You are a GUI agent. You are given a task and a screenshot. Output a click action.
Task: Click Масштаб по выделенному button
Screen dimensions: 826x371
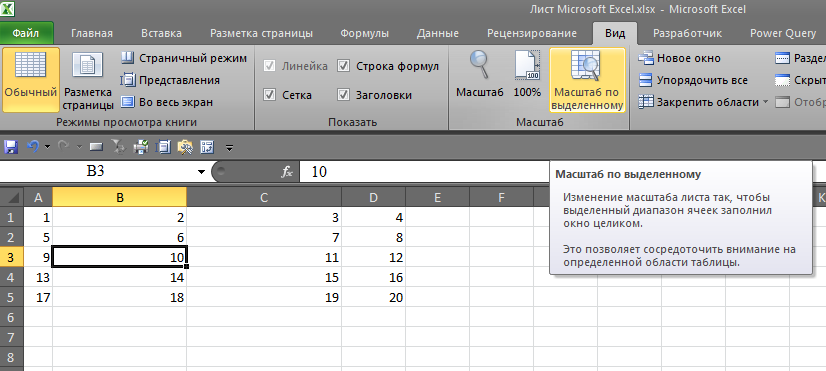[587, 80]
